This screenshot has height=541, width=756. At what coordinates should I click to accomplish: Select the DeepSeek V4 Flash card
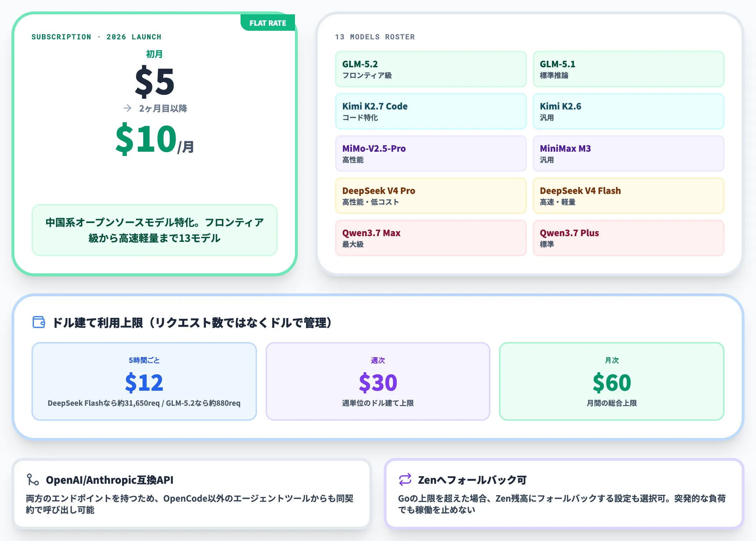tap(628, 196)
